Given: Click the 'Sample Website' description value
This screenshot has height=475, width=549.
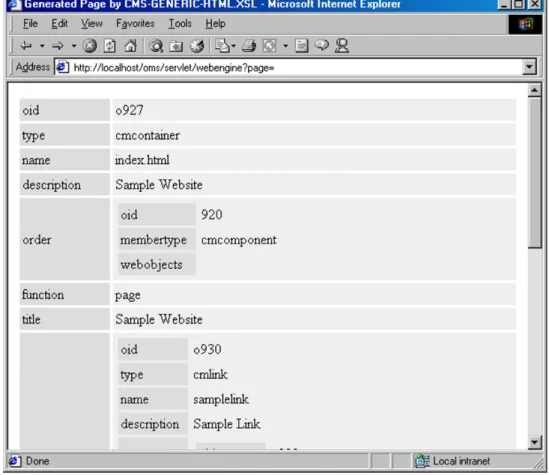Looking at the screenshot, I should tap(159, 185).
